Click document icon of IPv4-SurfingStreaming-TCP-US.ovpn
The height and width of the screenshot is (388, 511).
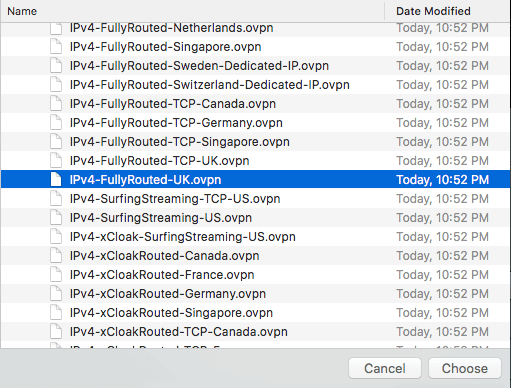click(x=56, y=198)
